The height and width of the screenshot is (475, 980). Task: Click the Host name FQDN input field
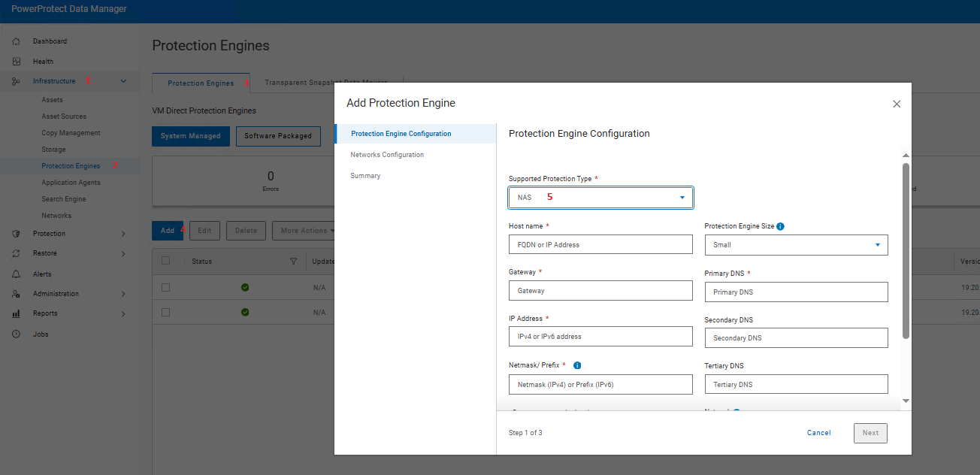pos(600,244)
